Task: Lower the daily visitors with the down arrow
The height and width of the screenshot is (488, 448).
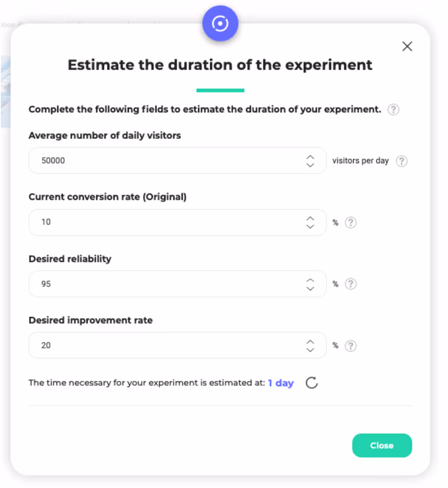Action: pos(310,165)
